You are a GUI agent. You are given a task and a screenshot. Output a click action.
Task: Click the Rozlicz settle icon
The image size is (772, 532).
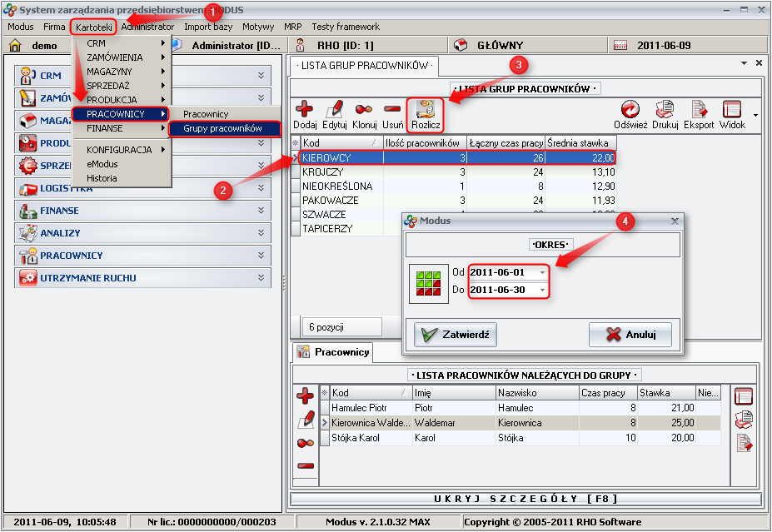click(x=425, y=110)
